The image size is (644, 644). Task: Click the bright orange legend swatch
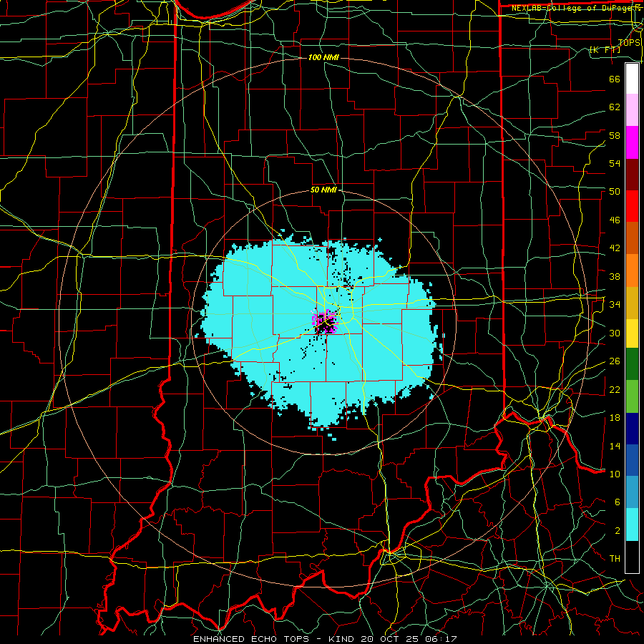(632, 270)
